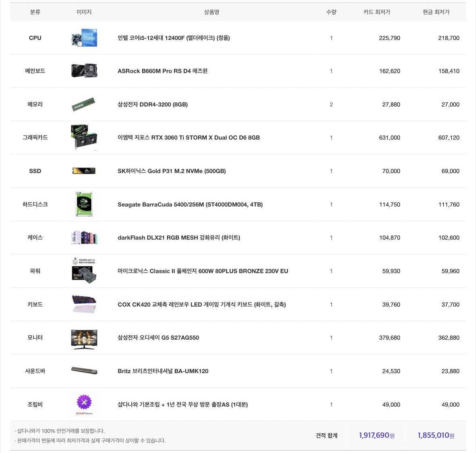Open the 인텔 코어i5-12세대 12400F product link
476x453 pixels.
point(174,38)
